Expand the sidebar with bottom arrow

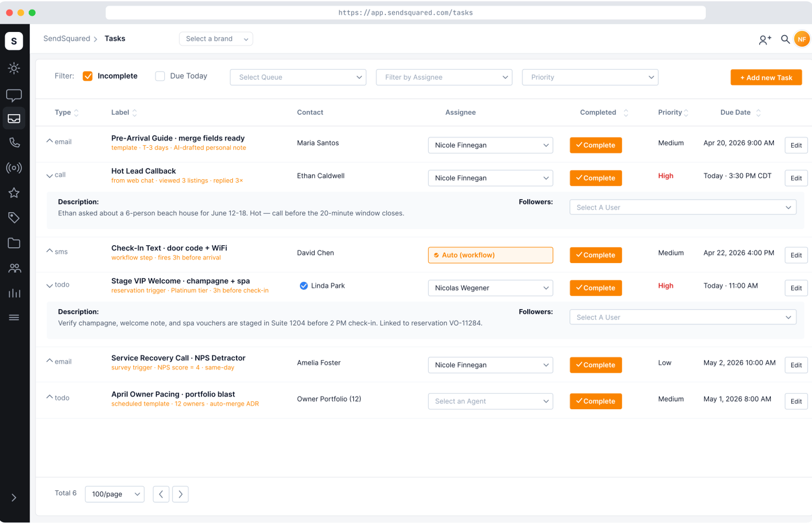tap(14, 498)
